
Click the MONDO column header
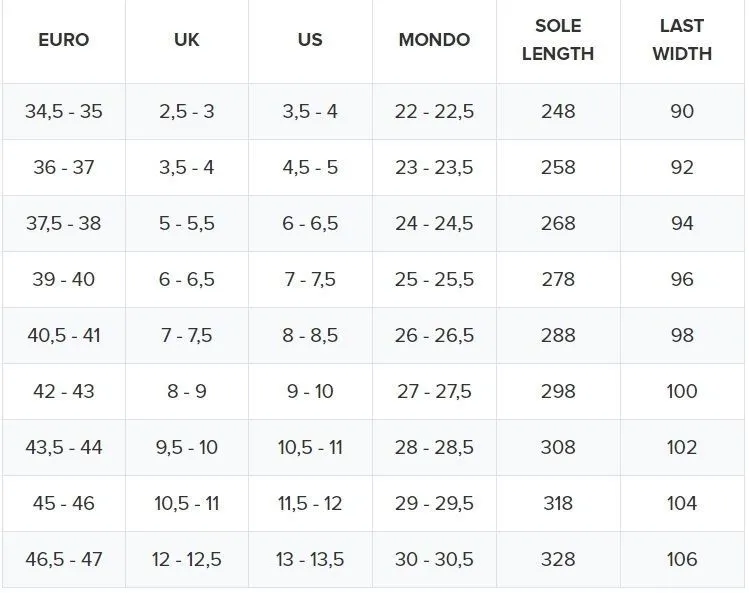tap(434, 41)
